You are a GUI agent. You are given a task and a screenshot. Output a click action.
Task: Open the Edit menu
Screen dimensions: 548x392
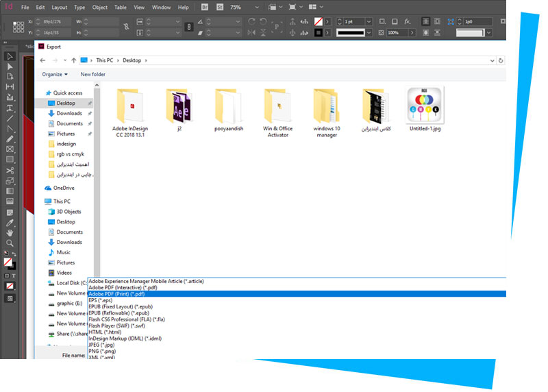(x=40, y=7)
